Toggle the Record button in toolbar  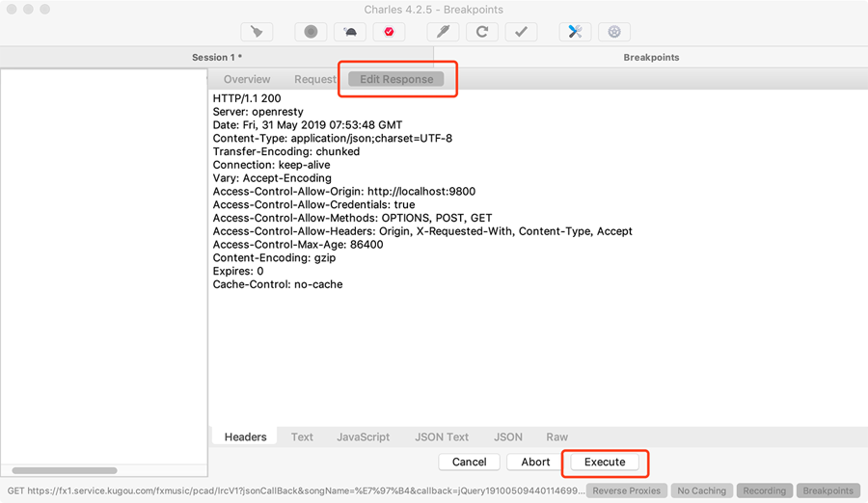(311, 32)
